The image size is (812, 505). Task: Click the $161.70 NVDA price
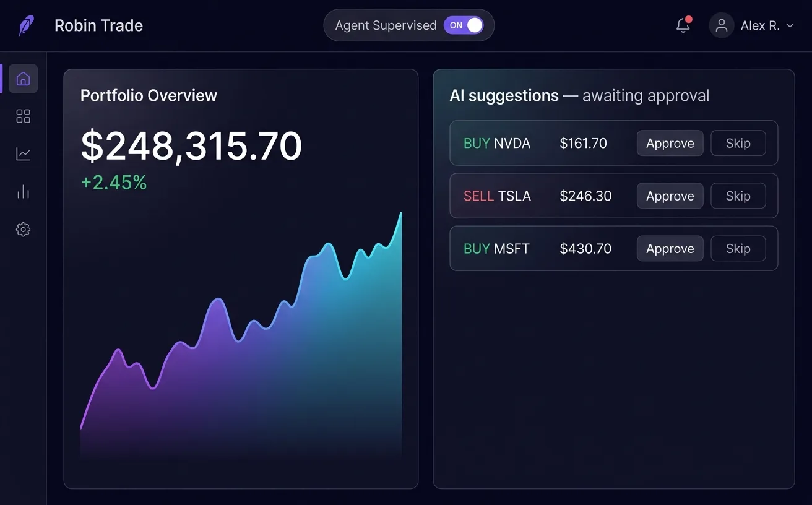click(583, 143)
